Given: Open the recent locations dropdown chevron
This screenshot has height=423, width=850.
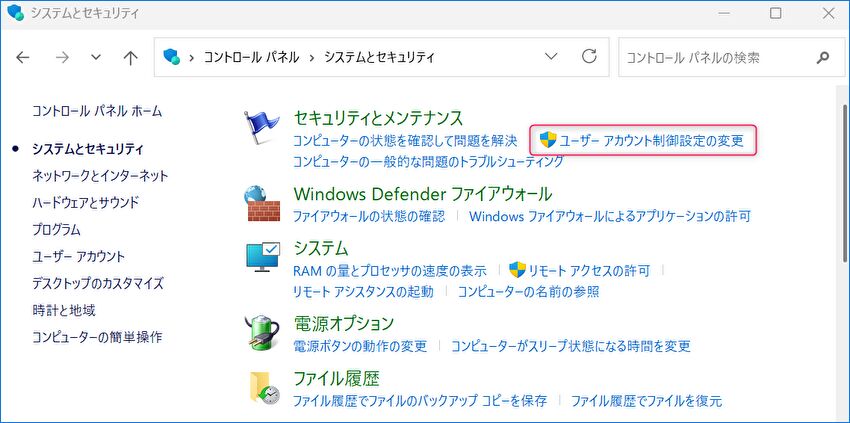Looking at the screenshot, I should coord(96,57).
